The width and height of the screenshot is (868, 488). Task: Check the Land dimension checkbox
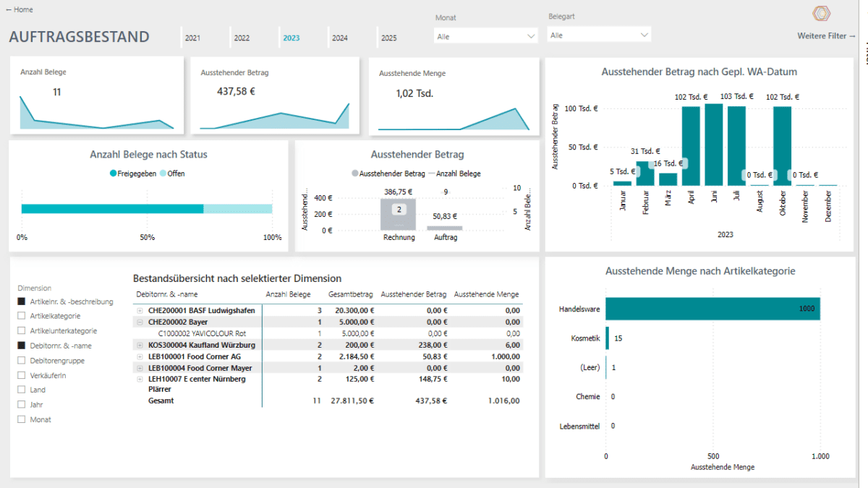22,390
